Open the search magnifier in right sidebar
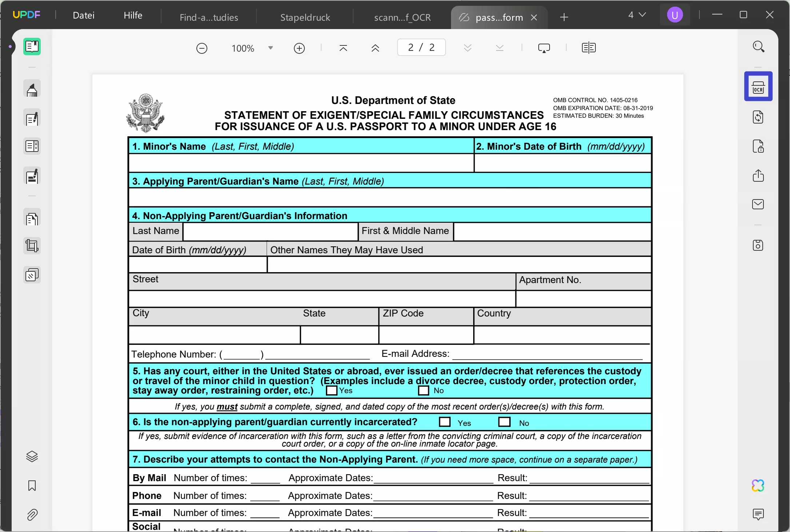This screenshot has width=790, height=532. [758, 47]
